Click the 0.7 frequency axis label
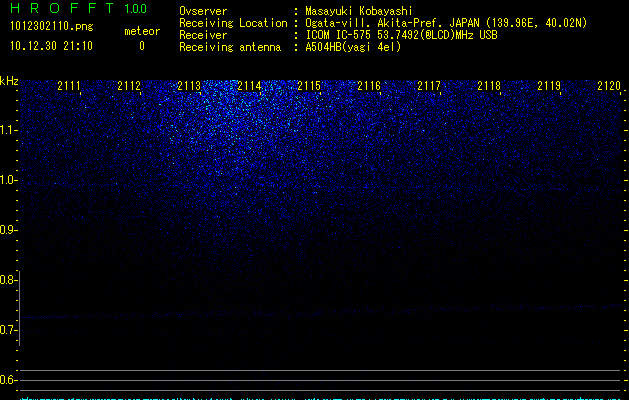629x400 pixels. 7,330
